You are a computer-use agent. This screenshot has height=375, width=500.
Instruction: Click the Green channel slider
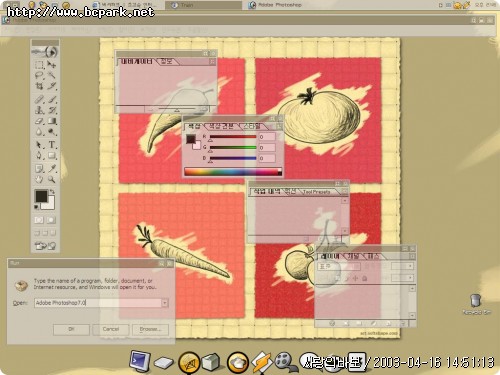233,148
